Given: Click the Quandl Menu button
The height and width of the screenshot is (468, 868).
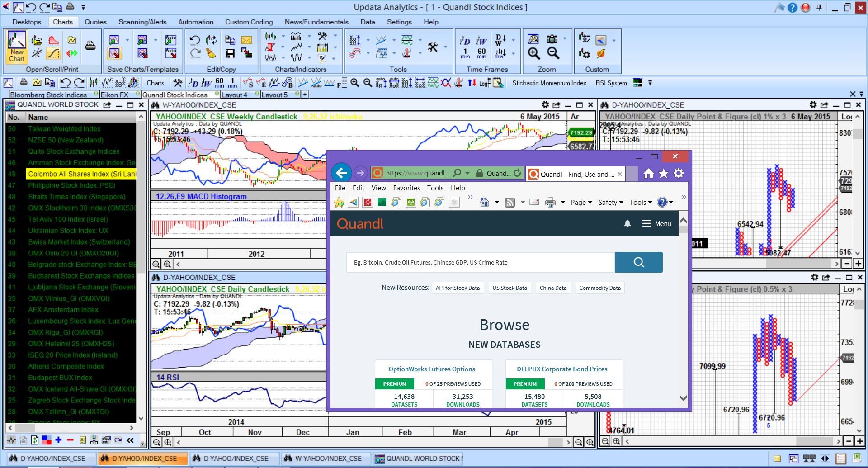Looking at the screenshot, I should pos(657,224).
